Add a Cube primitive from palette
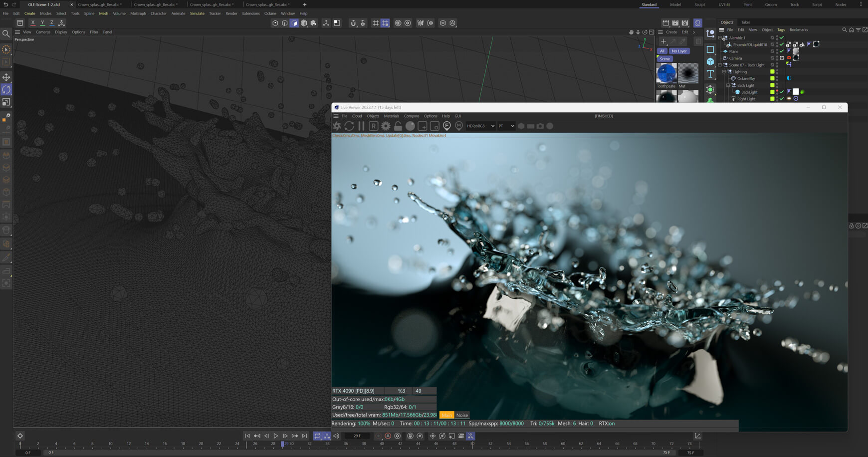 coord(710,61)
